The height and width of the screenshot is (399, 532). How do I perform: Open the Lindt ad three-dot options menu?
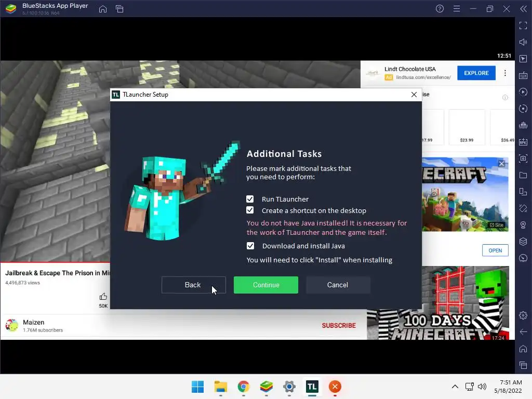(x=505, y=73)
